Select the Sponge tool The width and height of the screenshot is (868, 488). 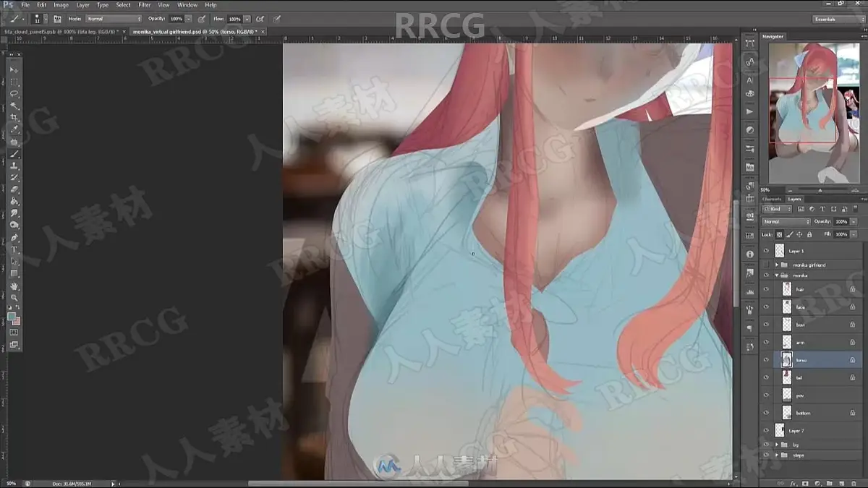coord(14,225)
